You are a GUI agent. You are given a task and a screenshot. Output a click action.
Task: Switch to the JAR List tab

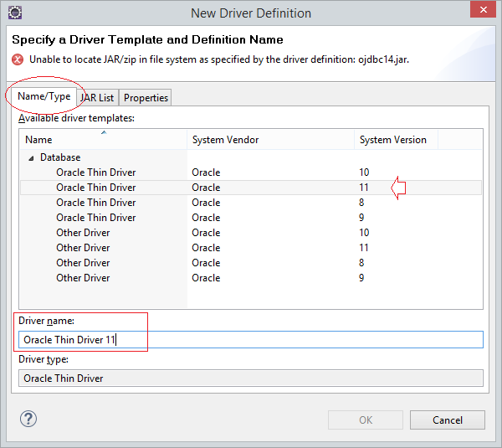(97, 97)
